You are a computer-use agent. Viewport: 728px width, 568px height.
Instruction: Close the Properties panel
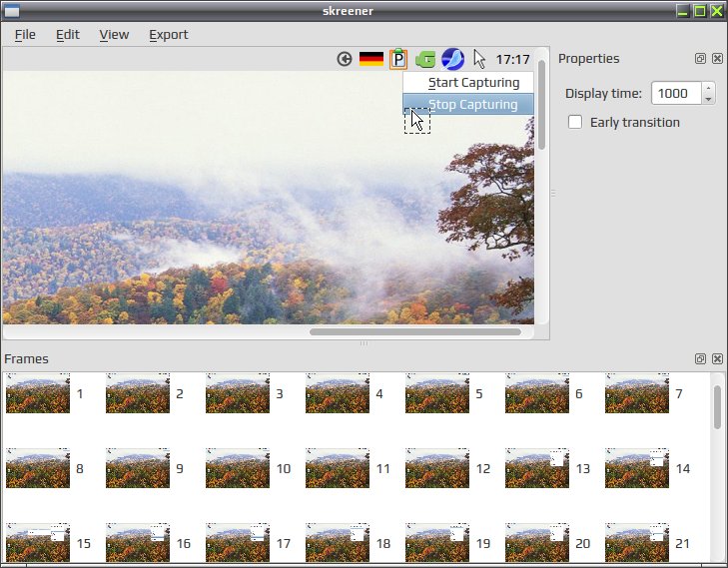[717, 59]
